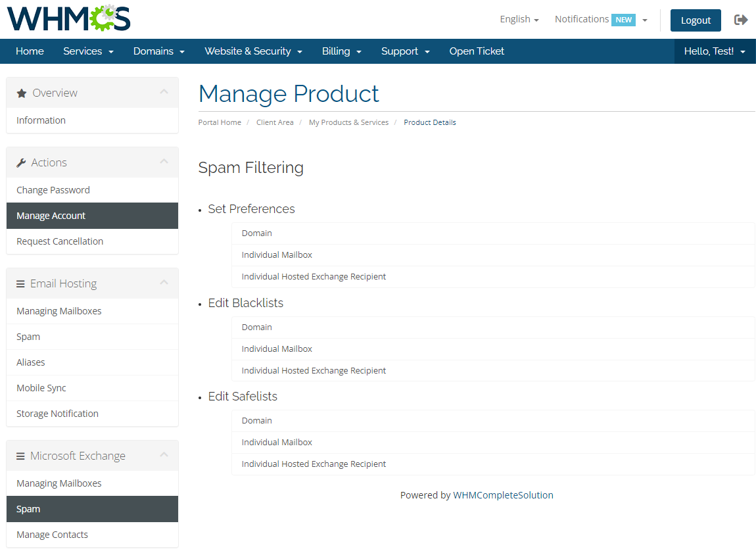Click the NEW notifications badge
The width and height of the screenshot is (756, 557).
pos(623,20)
